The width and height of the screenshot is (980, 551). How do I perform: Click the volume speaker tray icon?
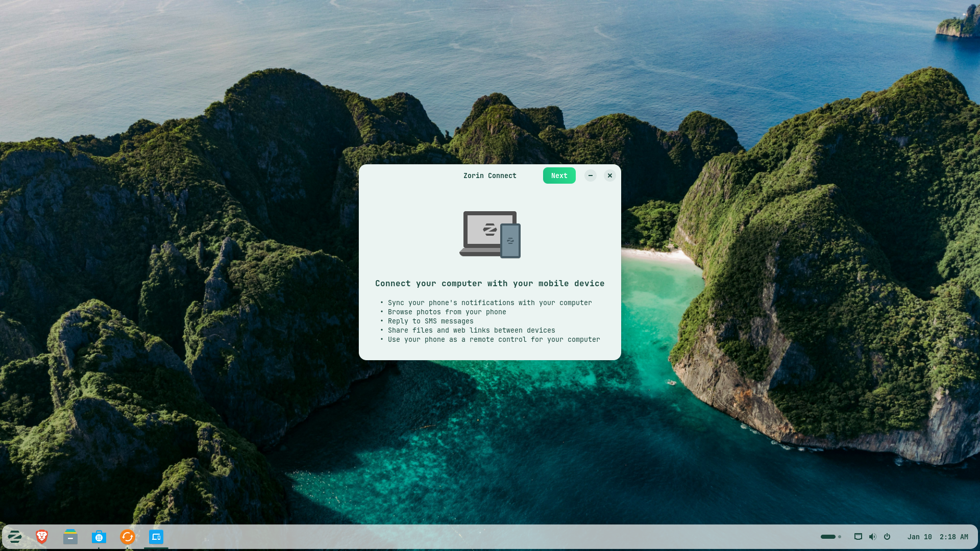pos(873,537)
